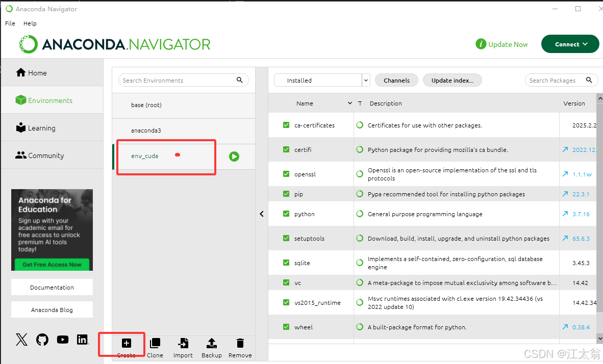Open the File menu
Image resolution: width=603 pixels, height=364 pixels.
point(10,23)
